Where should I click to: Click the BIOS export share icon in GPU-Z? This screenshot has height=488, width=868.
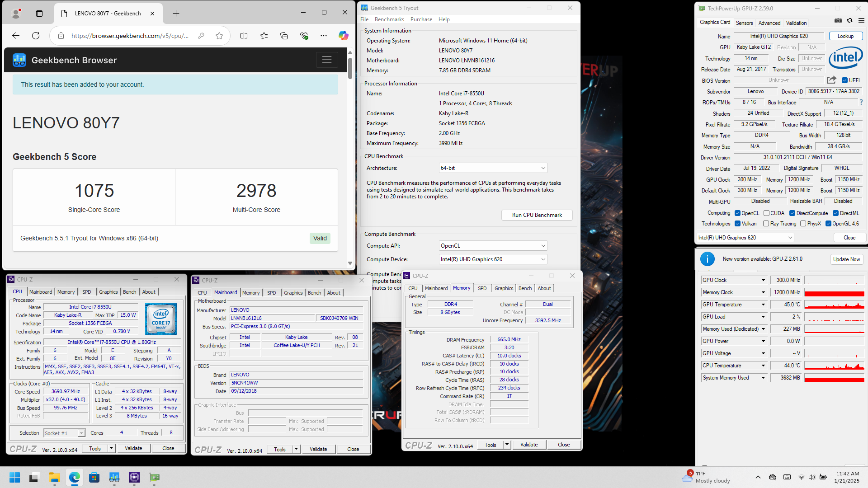(831, 80)
